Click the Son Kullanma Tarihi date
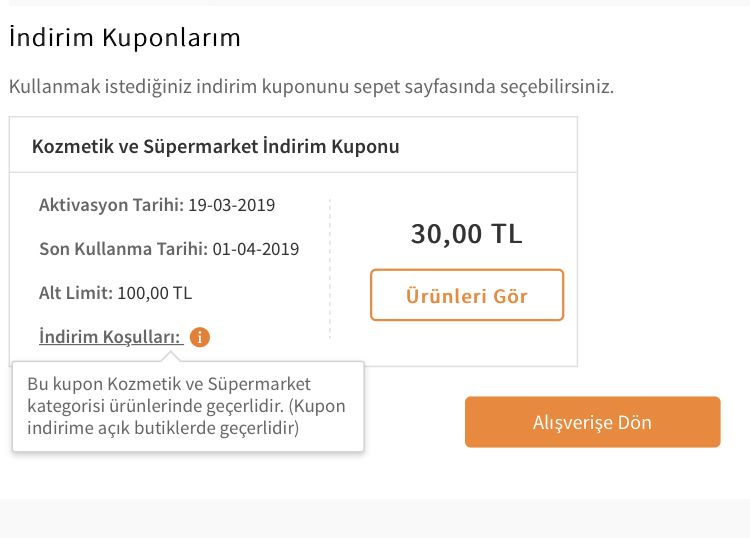This screenshot has width=750, height=538. coord(169,249)
